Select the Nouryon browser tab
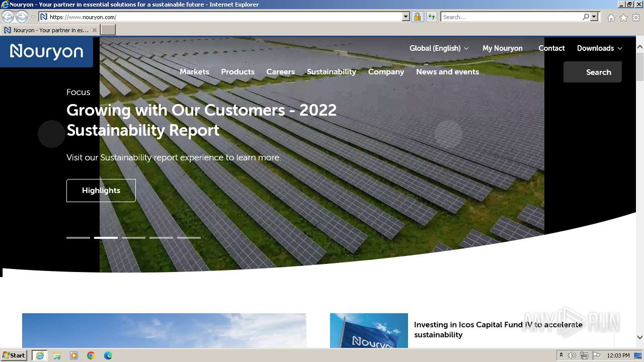 (x=50, y=30)
